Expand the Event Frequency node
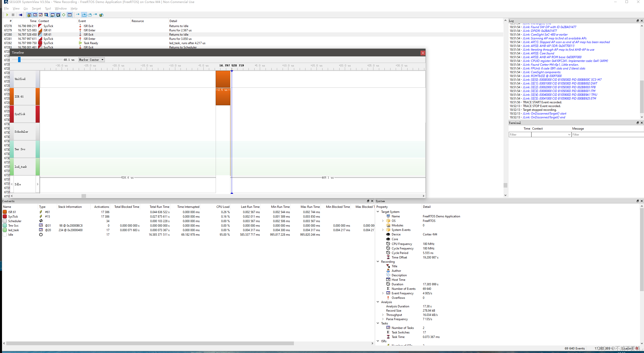The image size is (644, 353). point(383,293)
